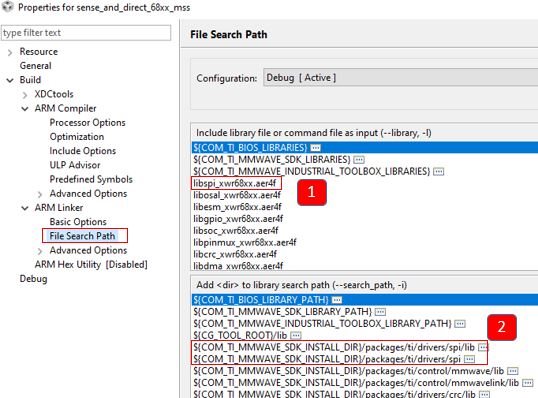Screen dimensions: 538x398
Task: Expand ARM Compiler Advanced Options
Action: point(40,194)
